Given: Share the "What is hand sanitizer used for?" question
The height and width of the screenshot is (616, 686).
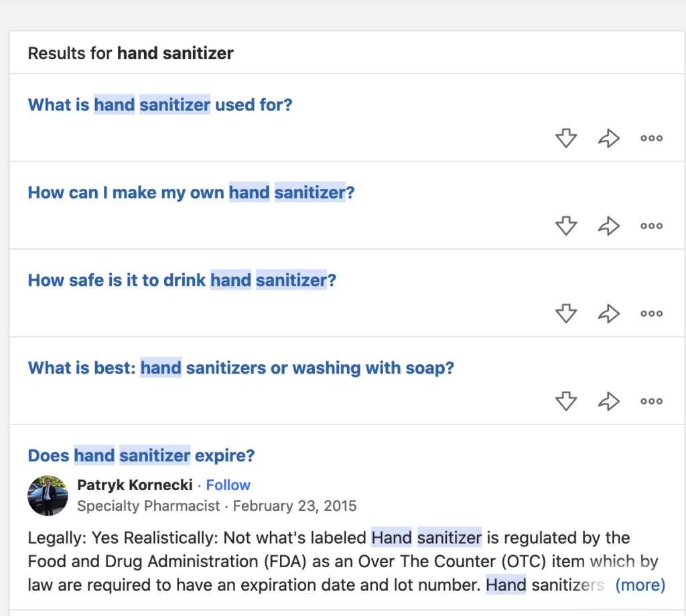Looking at the screenshot, I should (609, 138).
